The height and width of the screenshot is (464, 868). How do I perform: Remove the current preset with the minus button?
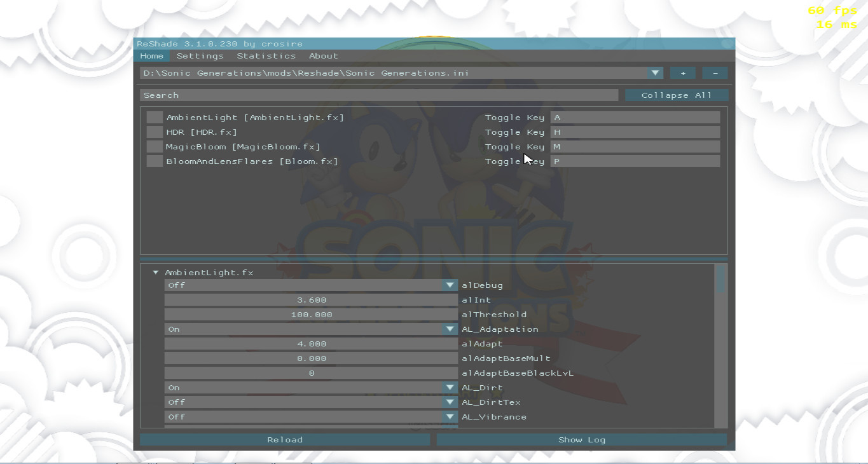click(715, 72)
